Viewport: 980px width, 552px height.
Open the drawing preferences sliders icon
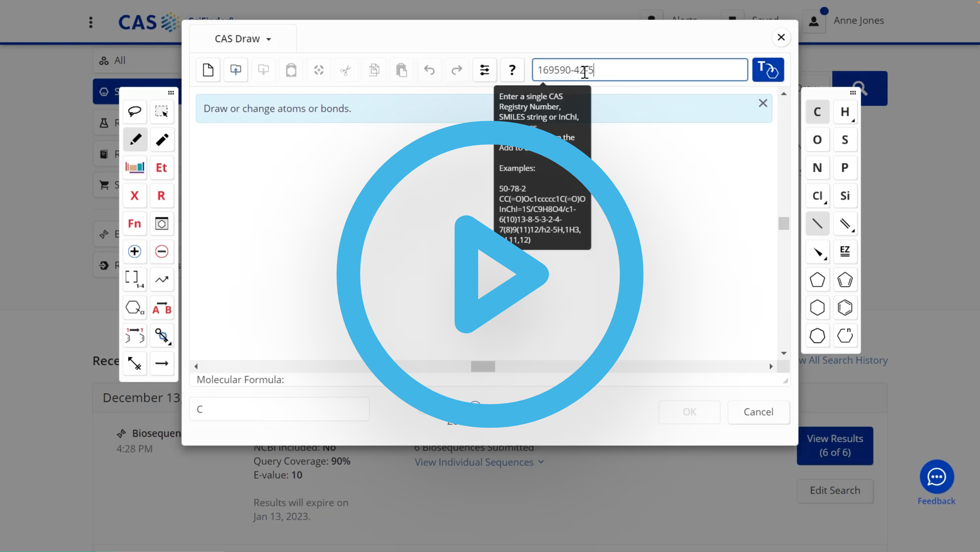click(x=484, y=70)
